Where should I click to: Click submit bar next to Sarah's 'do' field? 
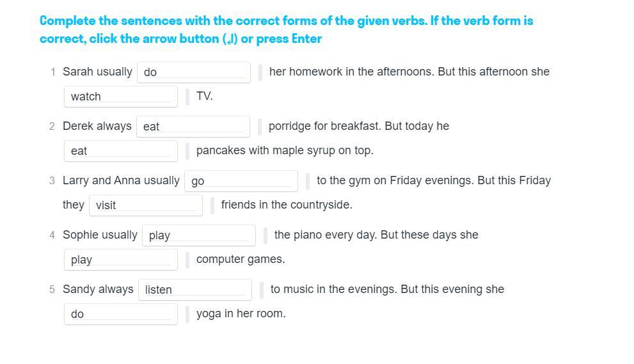260,72
